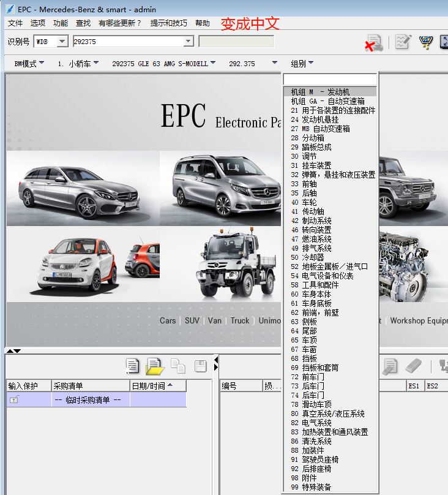Open the WDB prefix dropdown
448x495 pixels.
pos(62,42)
